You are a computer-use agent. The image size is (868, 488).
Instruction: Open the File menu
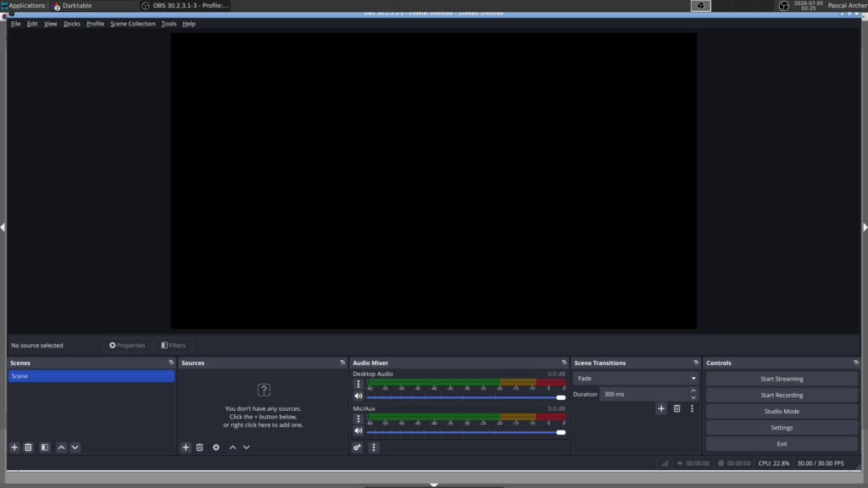15,24
